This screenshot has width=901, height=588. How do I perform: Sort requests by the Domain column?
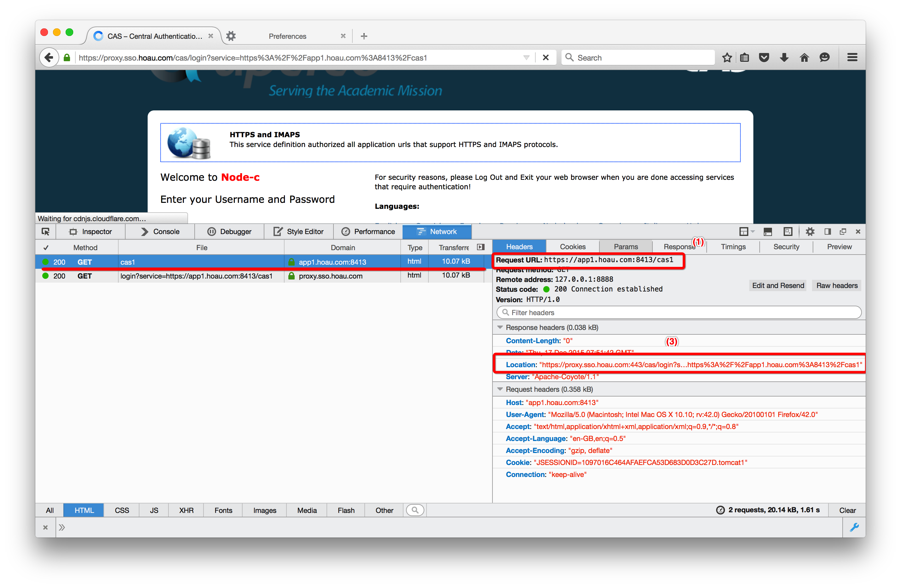(x=343, y=247)
